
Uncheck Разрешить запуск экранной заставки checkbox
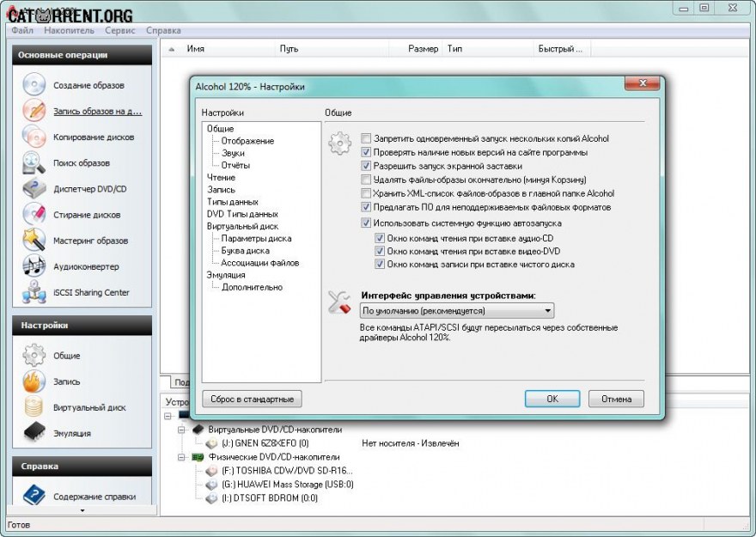click(366, 166)
